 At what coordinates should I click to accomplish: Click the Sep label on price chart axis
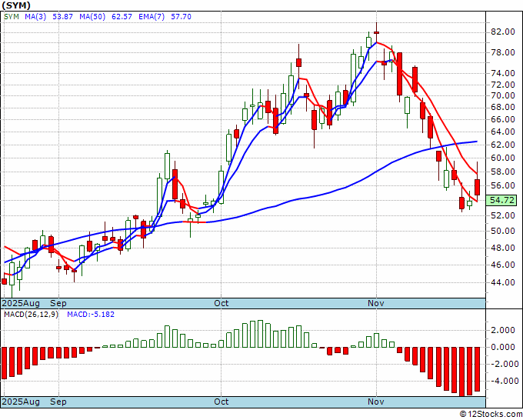click(58, 303)
